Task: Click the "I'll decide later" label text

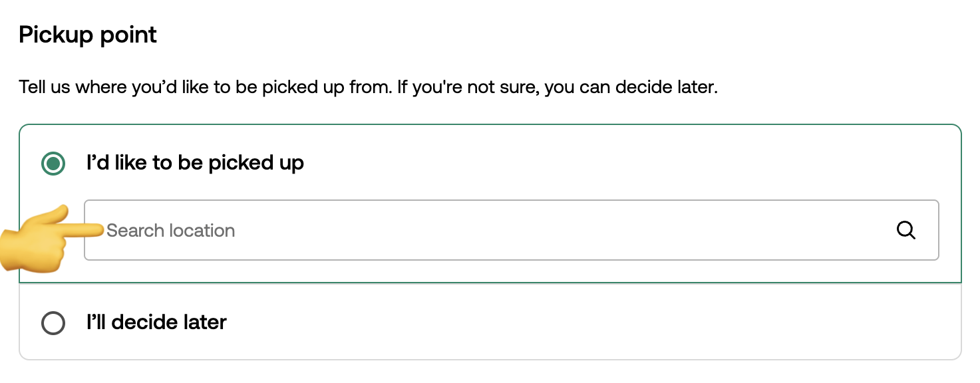Action: click(x=156, y=322)
